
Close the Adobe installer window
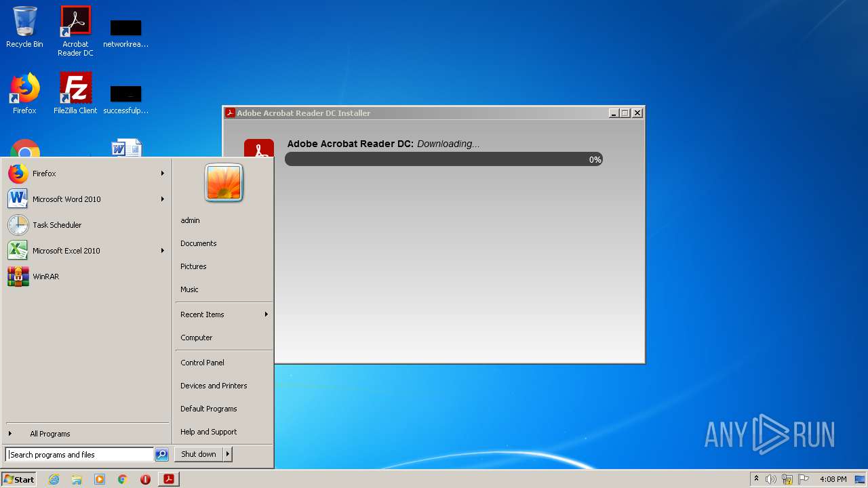tap(637, 113)
